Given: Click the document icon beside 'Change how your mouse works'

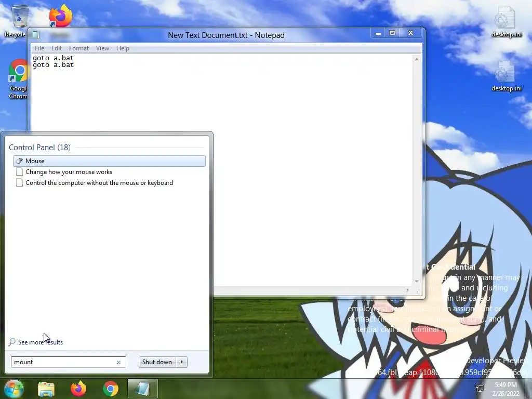Looking at the screenshot, I should [x=19, y=172].
